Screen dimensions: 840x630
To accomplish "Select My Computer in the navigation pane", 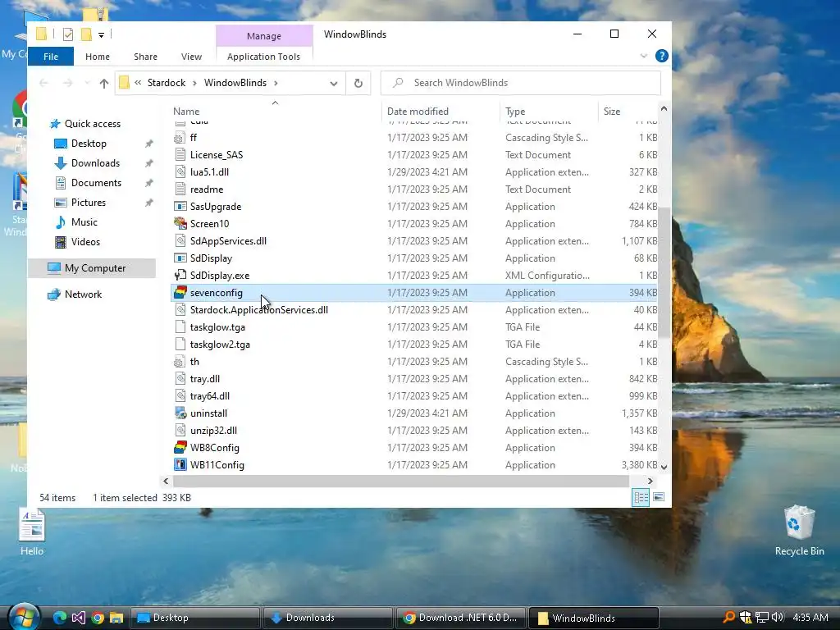I will [92, 268].
